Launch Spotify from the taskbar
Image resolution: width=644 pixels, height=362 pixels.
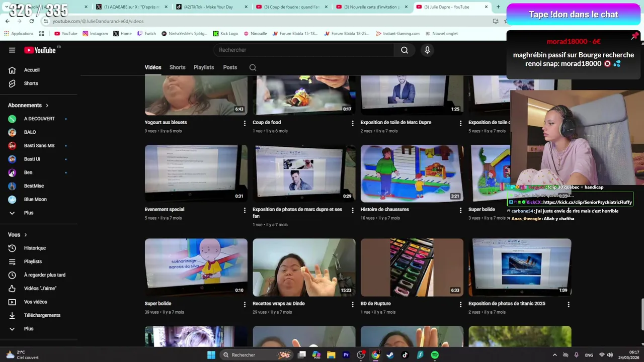[435, 355]
